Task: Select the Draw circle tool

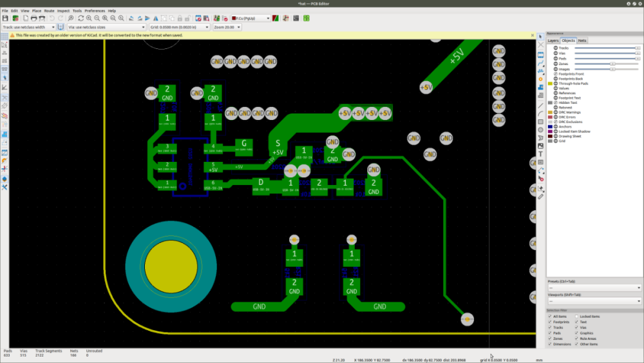Action: pyautogui.click(x=540, y=130)
